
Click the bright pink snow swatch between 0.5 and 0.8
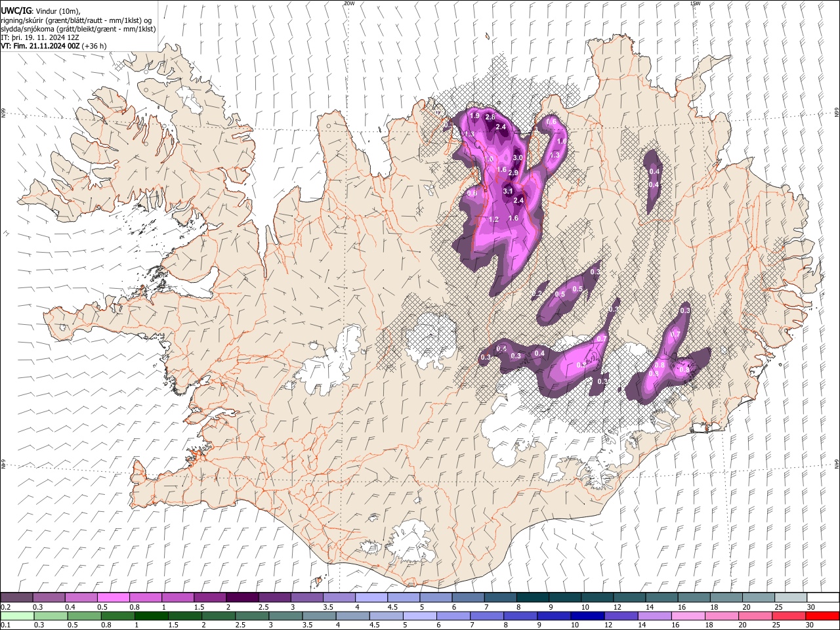[x=113, y=597]
